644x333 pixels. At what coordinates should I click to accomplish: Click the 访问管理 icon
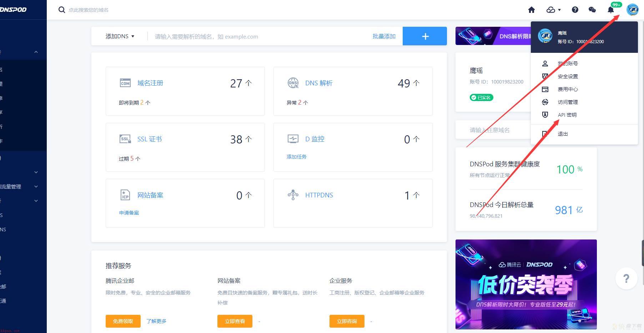545,102
